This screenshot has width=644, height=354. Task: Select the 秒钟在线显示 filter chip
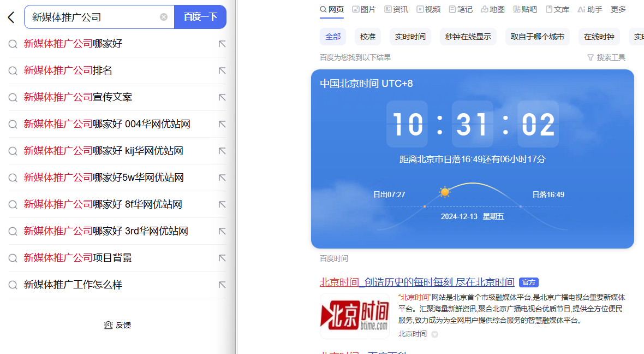pyautogui.click(x=468, y=37)
